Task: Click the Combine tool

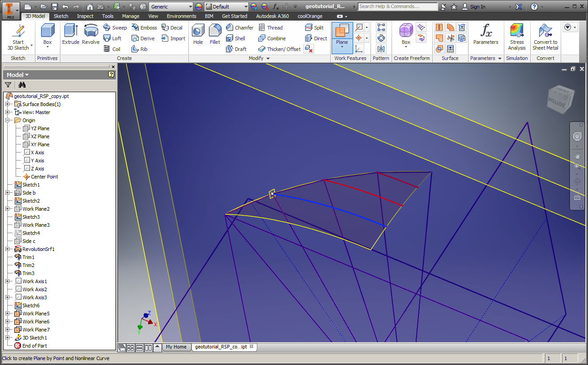Action: [272, 38]
